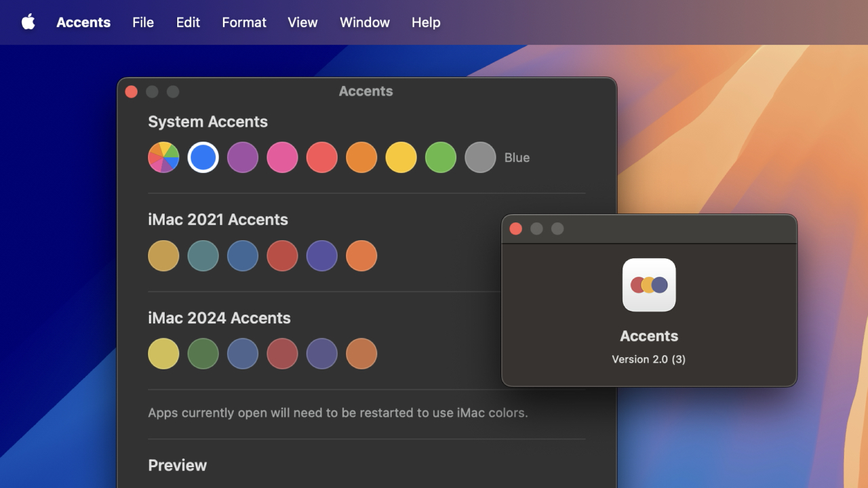Close the About Accents window

tap(516, 228)
